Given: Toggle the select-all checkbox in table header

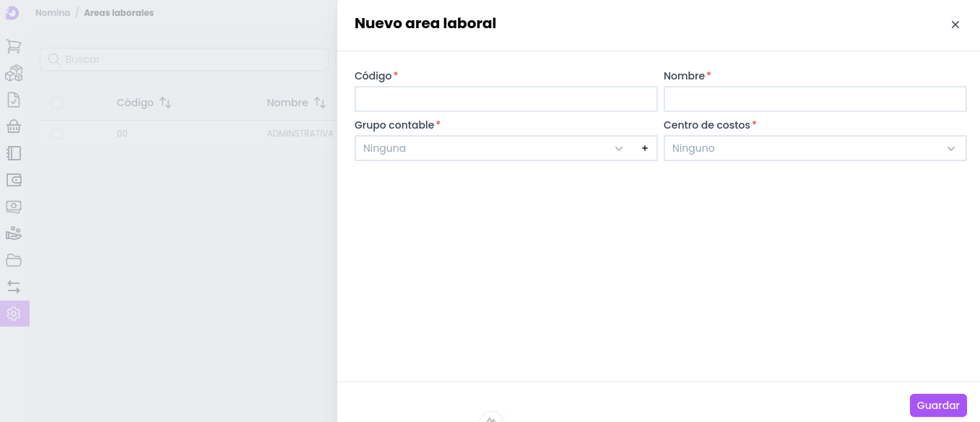Looking at the screenshot, I should pyautogui.click(x=57, y=103).
